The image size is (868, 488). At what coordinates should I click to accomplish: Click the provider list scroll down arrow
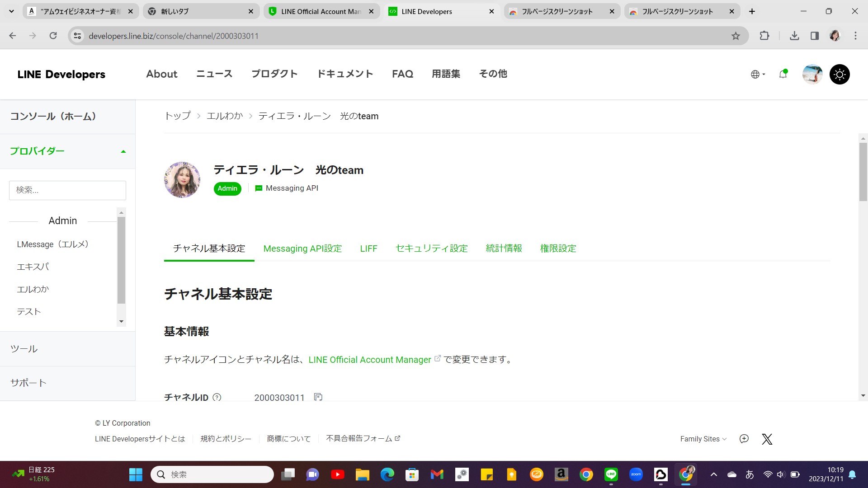tap(121, 322)
